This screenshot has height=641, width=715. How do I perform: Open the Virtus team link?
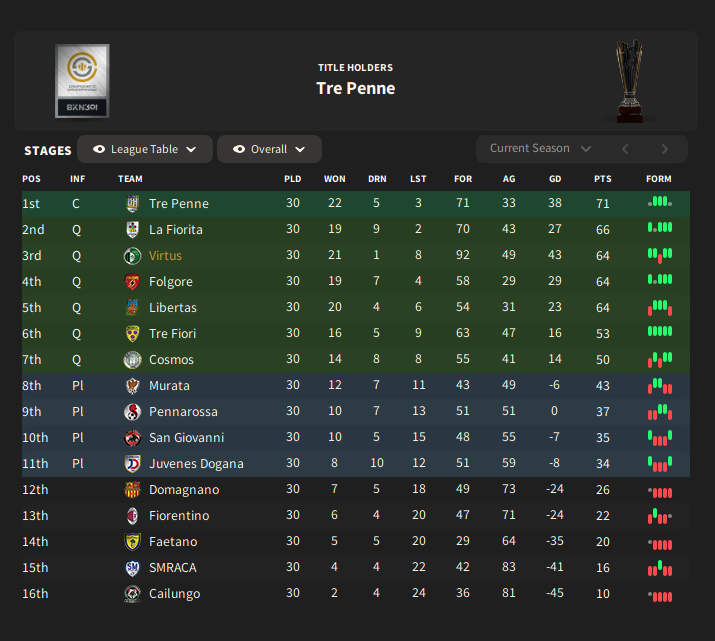(x=166, y=256)
